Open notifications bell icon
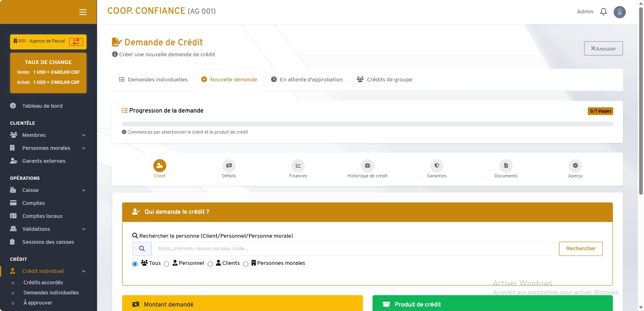This screenshot has height=311, width=644. point(603,12)
